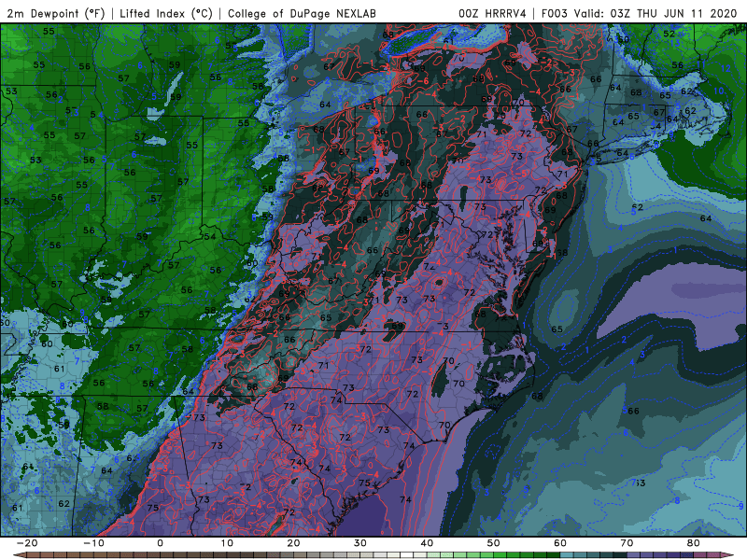Click the 0 color scale label
This screenshot has height=560, width=747.
click(160, 543)
